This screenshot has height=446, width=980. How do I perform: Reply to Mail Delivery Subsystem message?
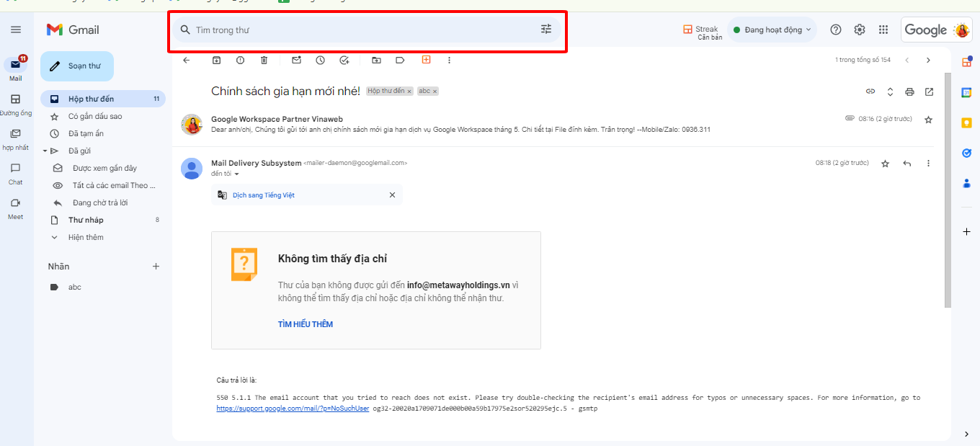[906, 164]
